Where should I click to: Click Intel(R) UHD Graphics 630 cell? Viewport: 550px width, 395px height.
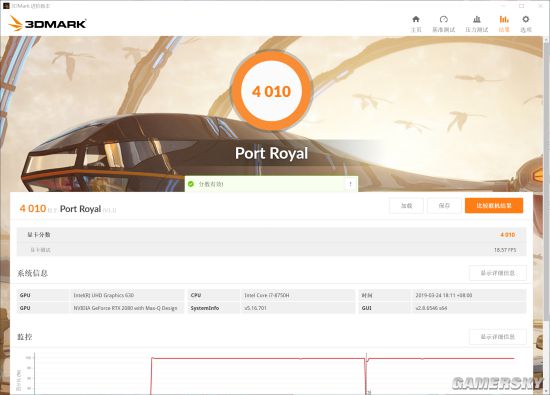click(x=104, y=295)
